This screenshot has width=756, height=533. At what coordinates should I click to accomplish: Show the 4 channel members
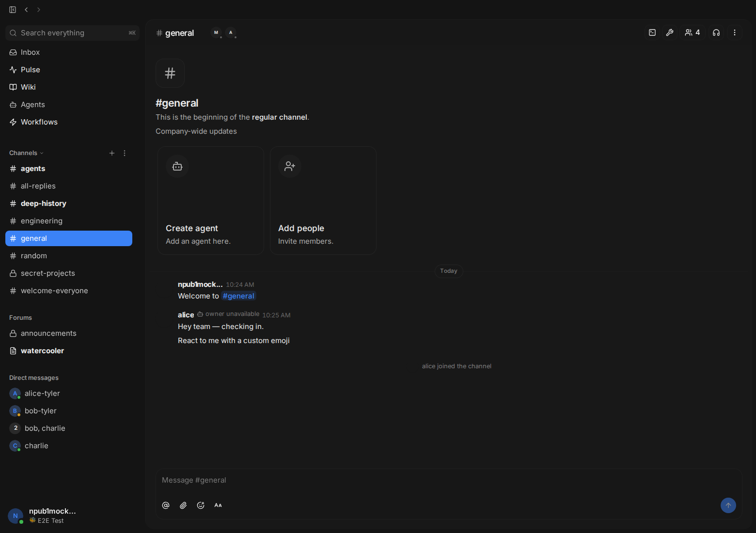pos(692,32)
